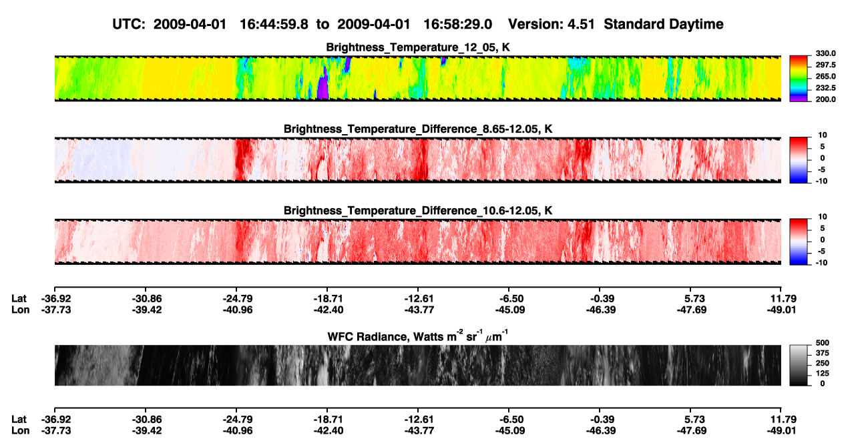868x445 pixels.
Task: Click the 'Lon' row label on the bottom axis
Action: (20, 430)
